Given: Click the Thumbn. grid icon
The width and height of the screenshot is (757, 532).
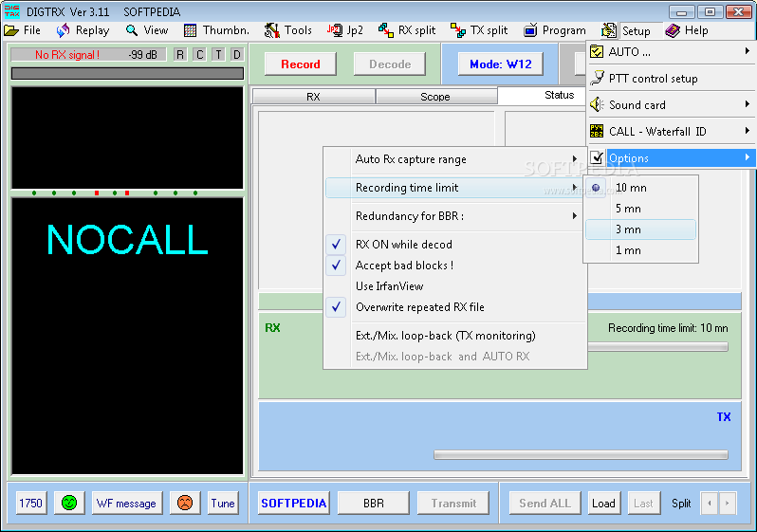Looking at the screenshot, I should point(191,30).
